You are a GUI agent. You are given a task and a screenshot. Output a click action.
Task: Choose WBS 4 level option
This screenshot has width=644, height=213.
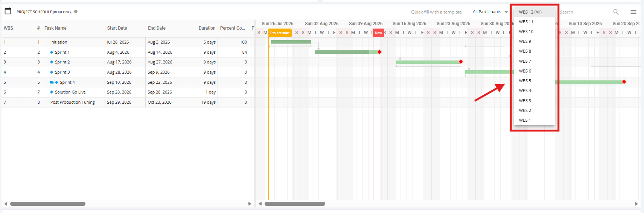click(534, 91)
